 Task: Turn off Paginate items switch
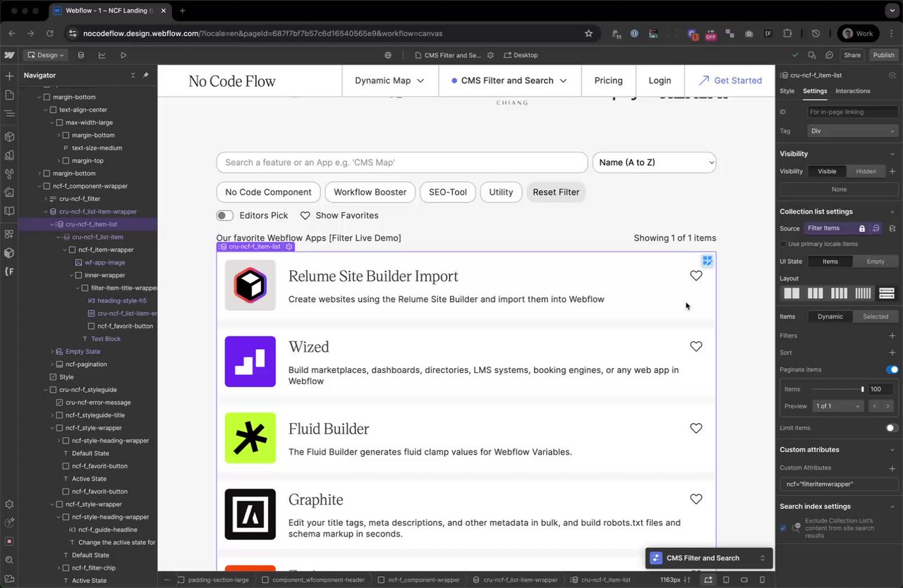click(x=892, y=369)
